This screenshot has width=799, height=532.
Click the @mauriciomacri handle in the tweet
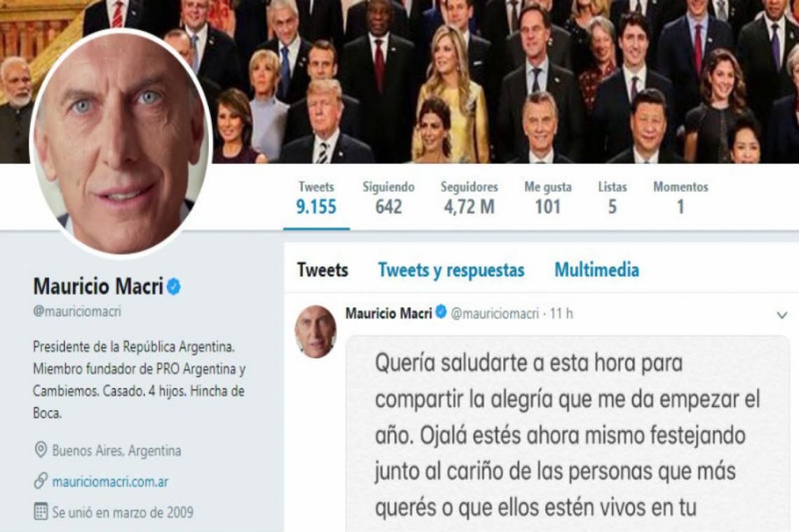pyautogui.click(x=495, y=313)
